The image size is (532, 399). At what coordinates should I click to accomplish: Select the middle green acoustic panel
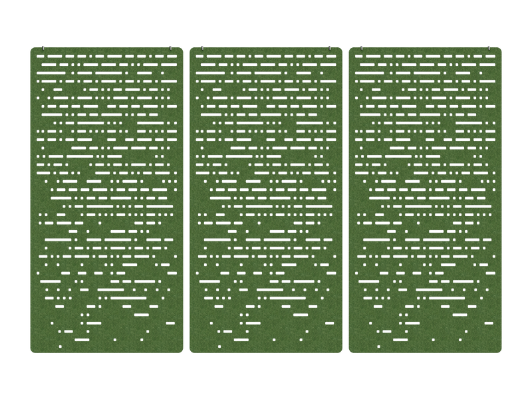pos(265,200)
